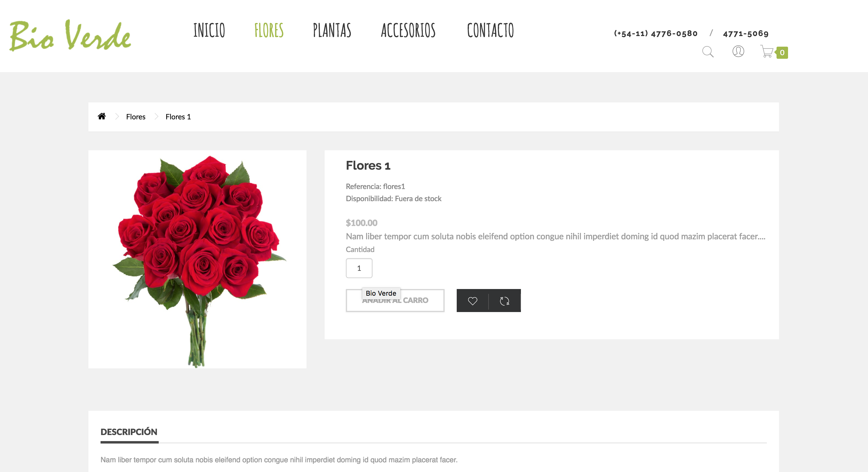
Task: Open the INICIO menu item
Action: pyautogui.click(x=209, y=30)
